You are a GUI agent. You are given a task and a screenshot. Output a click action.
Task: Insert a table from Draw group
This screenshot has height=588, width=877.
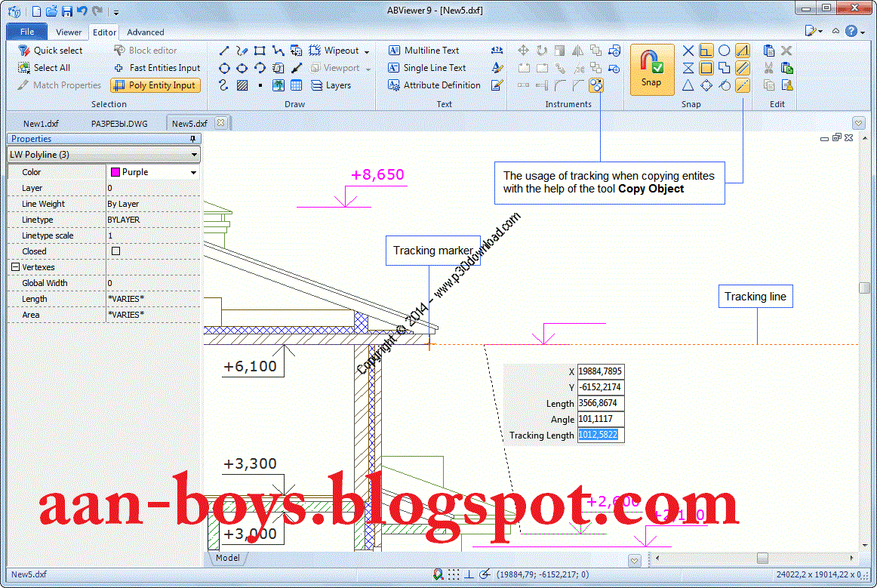coord(296,85)
